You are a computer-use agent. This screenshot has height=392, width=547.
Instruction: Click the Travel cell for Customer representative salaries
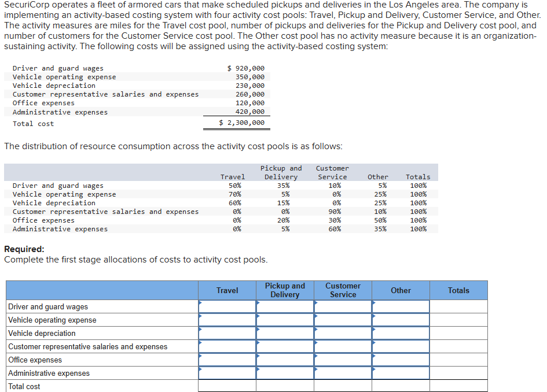pos(227,346)
